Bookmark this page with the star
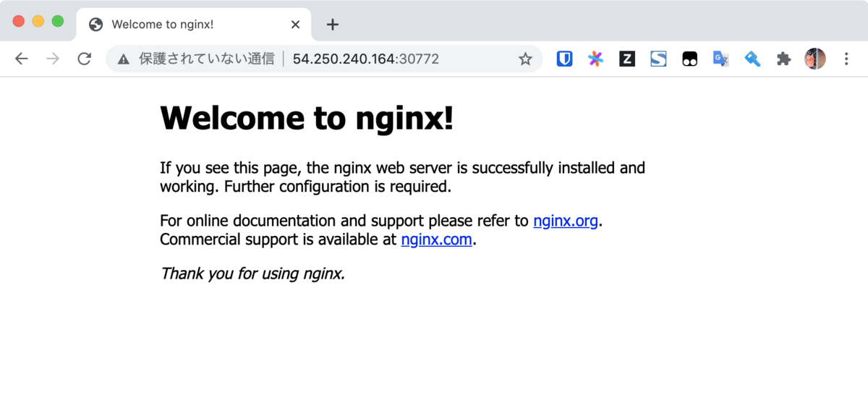Image resolution: width=868 pixels, height=419 pixels. click(x=525, y=59)
